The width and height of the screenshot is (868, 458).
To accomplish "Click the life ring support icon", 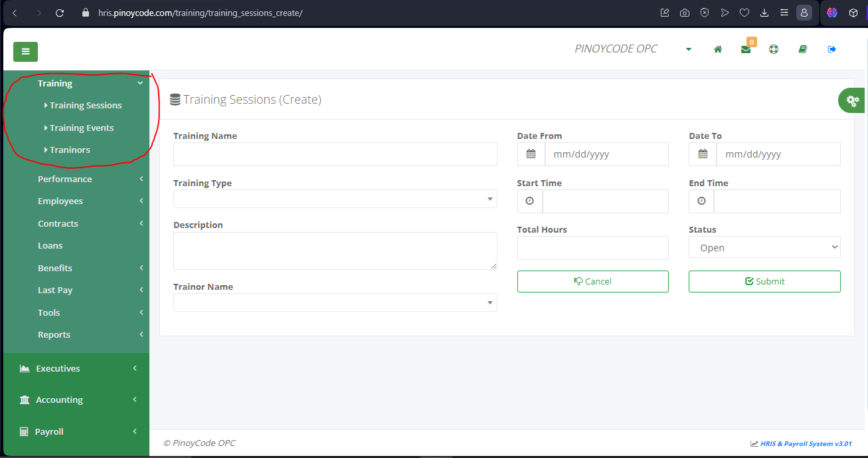I will (774, 49).
